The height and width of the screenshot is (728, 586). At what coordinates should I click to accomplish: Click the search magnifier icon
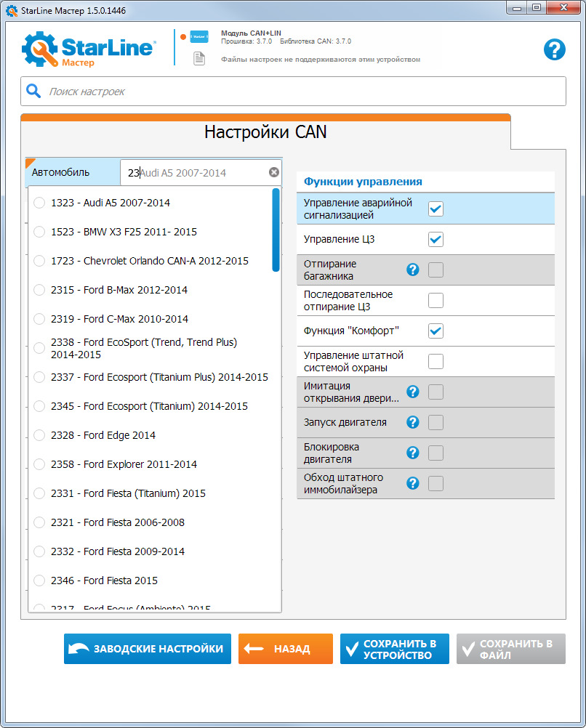(x=33, y=91)
